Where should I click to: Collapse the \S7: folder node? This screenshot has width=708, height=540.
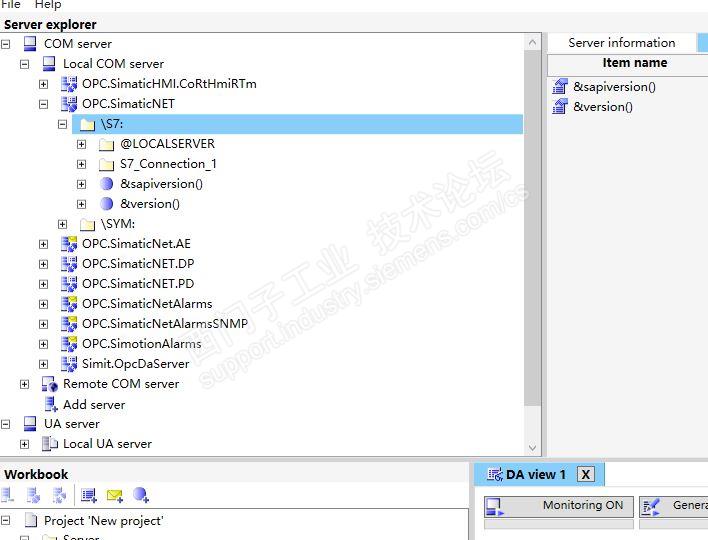click(x=62, y=124)
